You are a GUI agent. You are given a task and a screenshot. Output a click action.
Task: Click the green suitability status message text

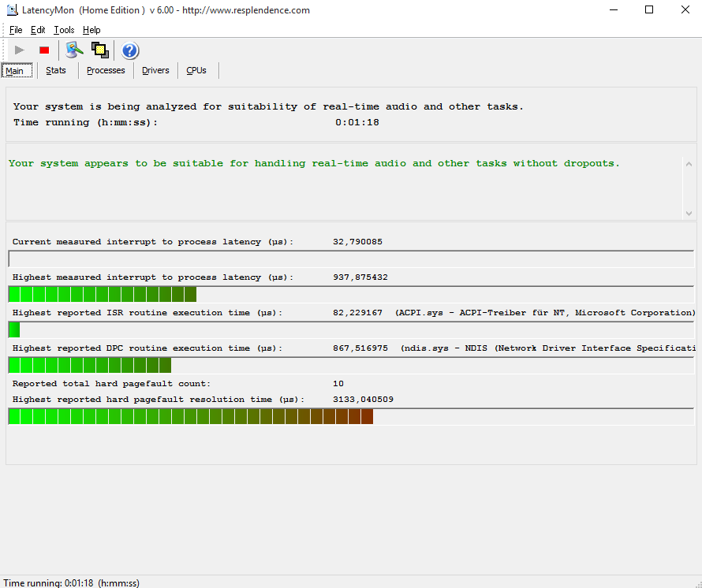(314, 164)
